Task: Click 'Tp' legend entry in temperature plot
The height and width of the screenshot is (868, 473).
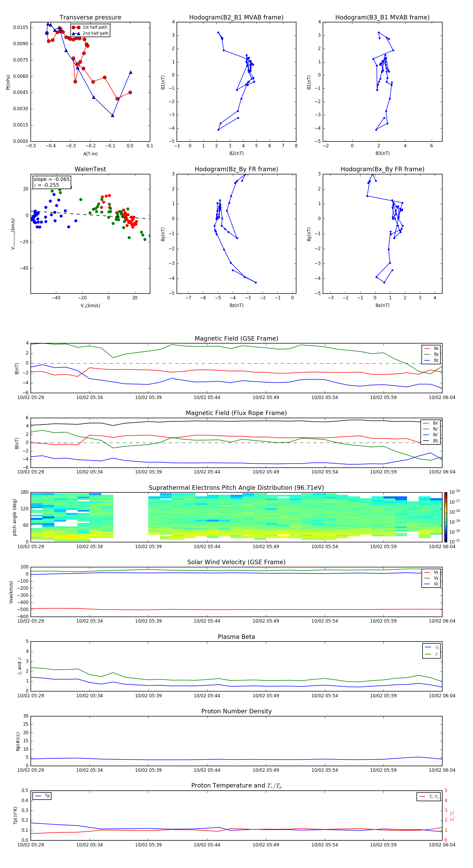Action: coord(42,796)
